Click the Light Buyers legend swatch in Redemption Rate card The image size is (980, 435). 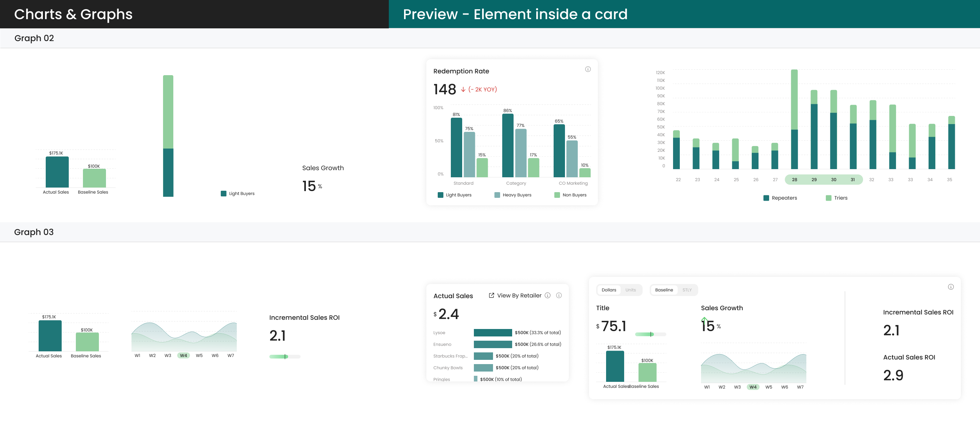(441, 195)
